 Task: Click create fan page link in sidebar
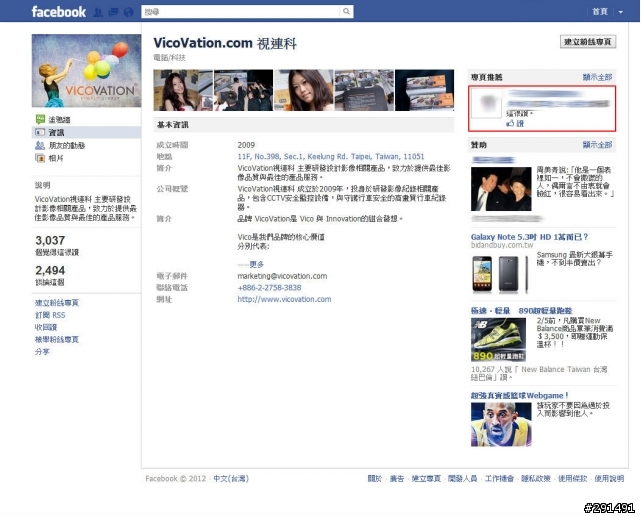[x=57, y=303]
